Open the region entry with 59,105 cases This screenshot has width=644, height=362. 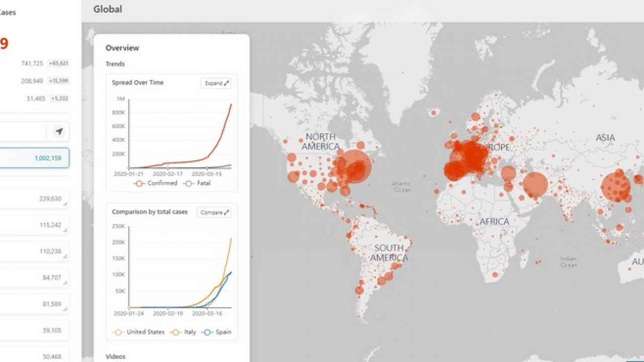coord(34,330)
